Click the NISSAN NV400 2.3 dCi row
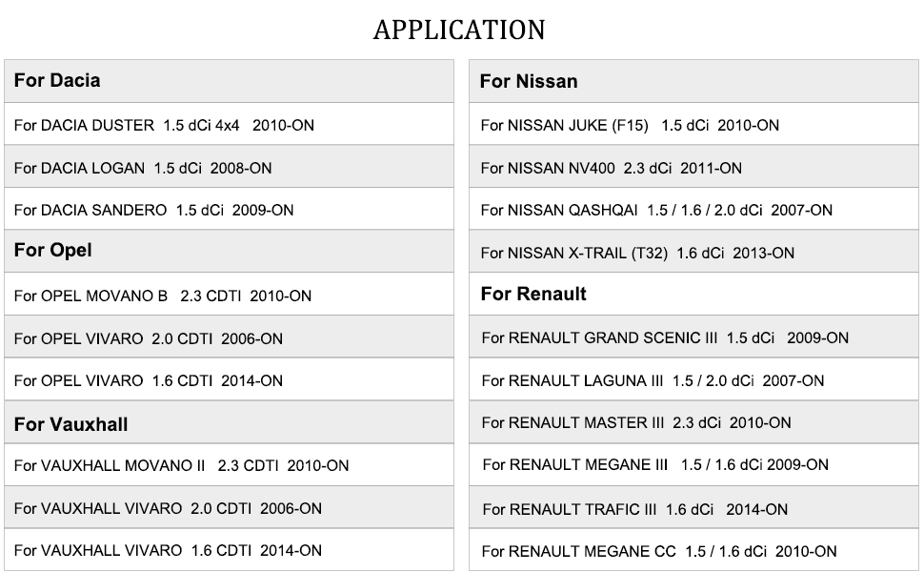The image size is (924, 572). click(611, 168)
